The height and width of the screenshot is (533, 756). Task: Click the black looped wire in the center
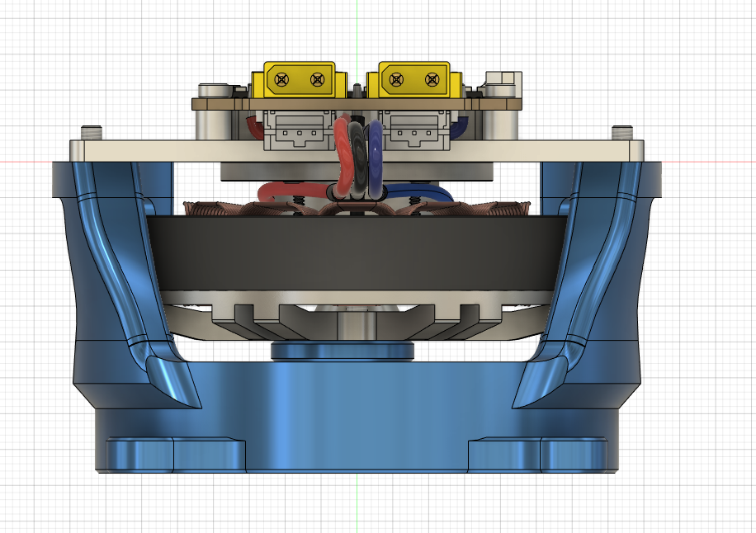(357, 159)
